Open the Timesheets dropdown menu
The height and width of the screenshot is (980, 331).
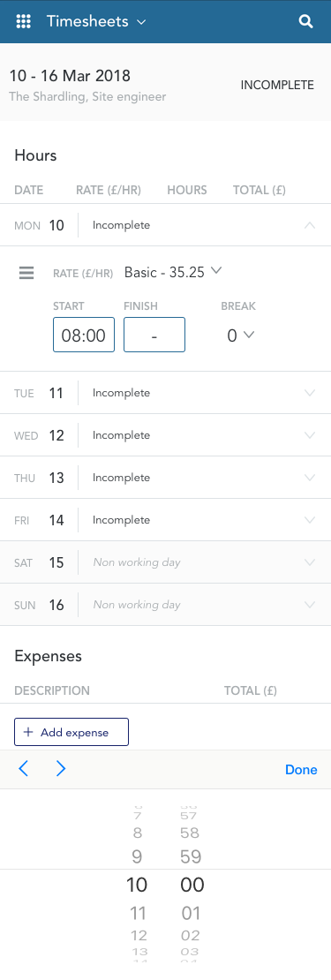(x=97, y=21)
